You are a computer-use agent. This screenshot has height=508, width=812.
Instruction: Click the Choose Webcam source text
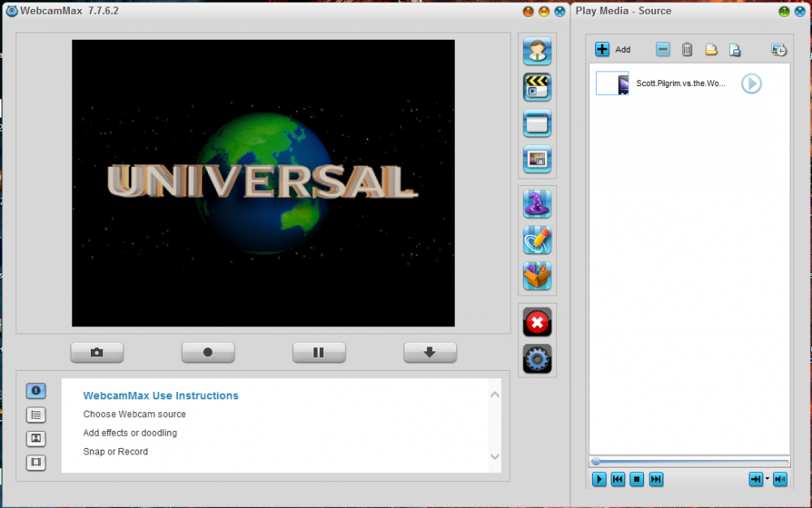[x=134, y=415]
